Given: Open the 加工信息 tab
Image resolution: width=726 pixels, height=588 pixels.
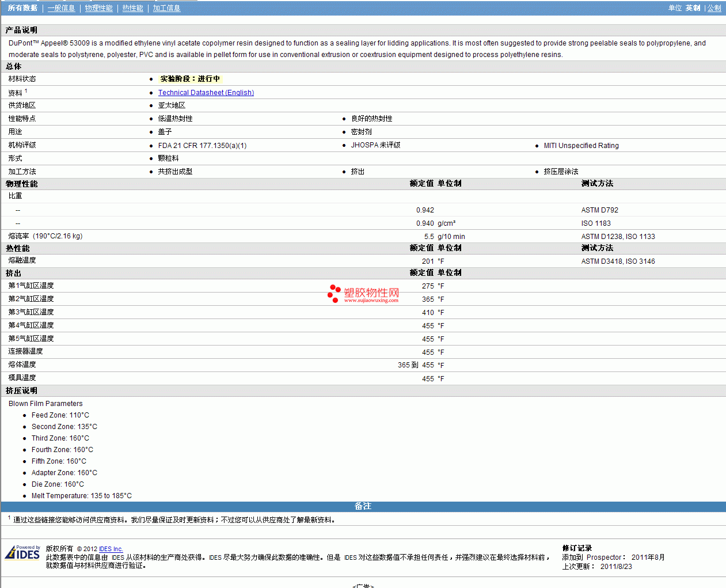Looking at the screenshot, I should pos(166,8).
